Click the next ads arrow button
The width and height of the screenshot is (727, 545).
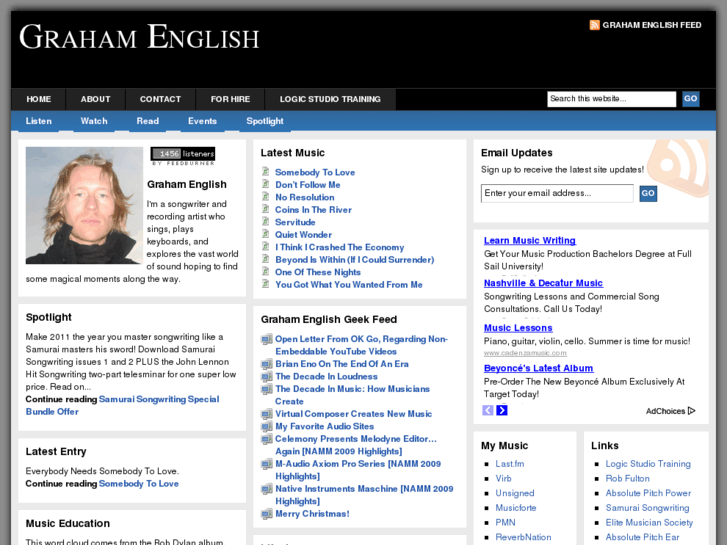point(502,410)
